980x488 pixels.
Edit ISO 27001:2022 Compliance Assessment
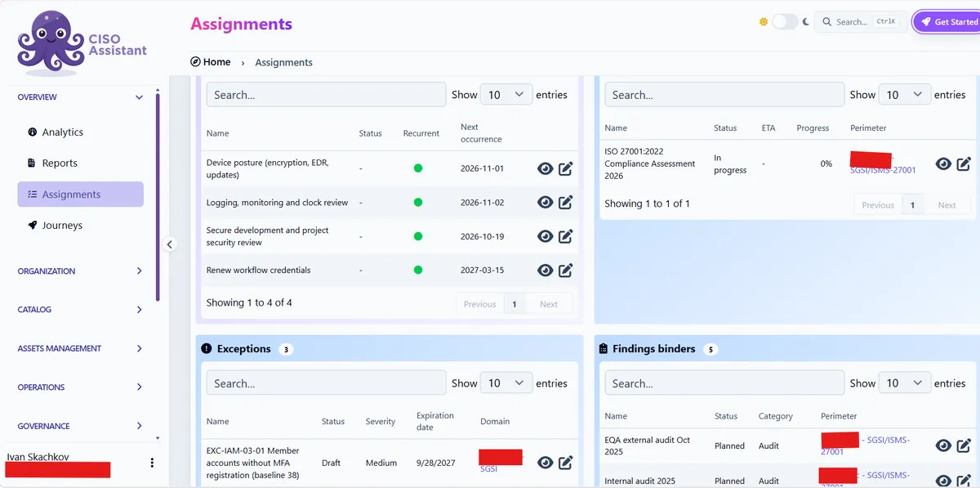click(x=964, y=163)
